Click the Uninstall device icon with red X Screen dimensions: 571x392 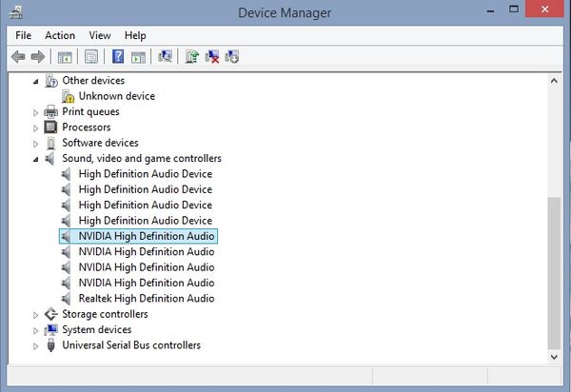click(211, 57)
